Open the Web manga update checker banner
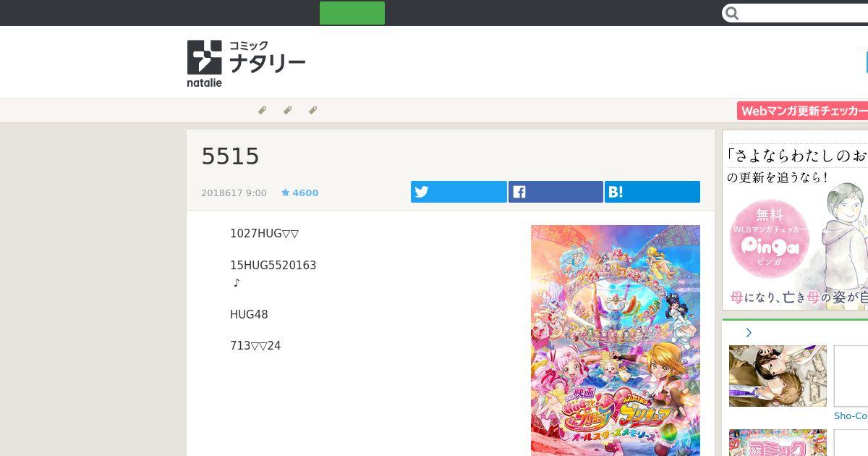The image size is (868, 456). click(x=802, y=111)
